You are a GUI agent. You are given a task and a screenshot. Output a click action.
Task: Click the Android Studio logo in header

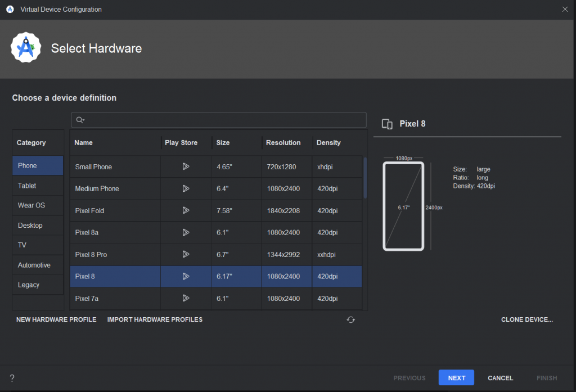tap(26, 48)
